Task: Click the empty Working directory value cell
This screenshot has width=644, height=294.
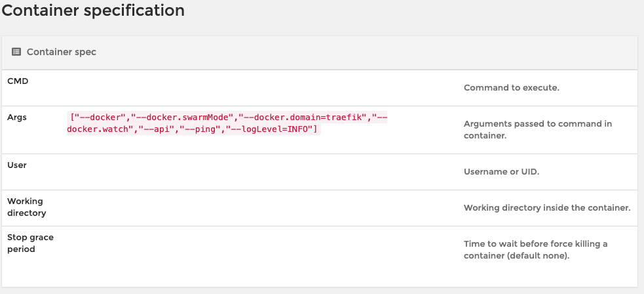Action: point(262,207)
